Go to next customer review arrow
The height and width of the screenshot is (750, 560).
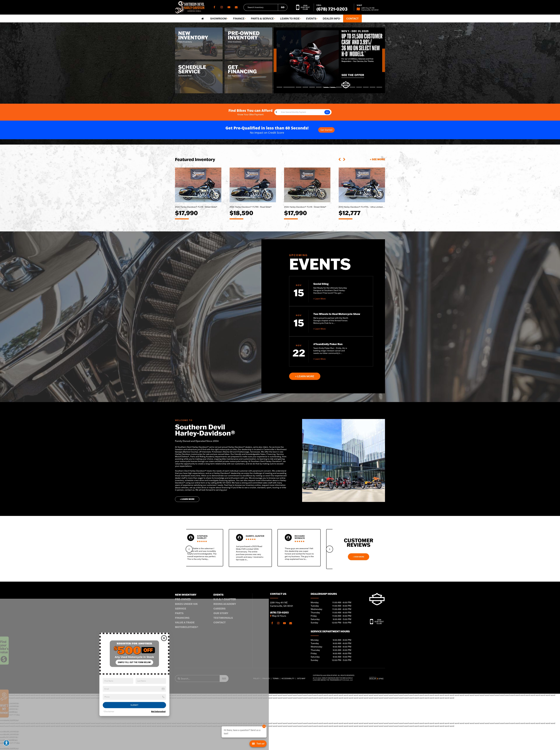(x=330, y=549)
